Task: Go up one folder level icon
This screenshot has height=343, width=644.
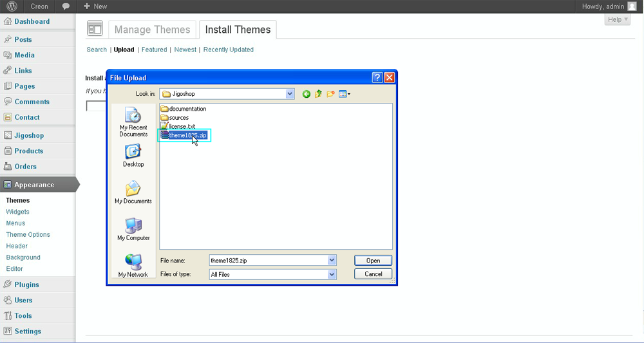Action: (318, 94)
